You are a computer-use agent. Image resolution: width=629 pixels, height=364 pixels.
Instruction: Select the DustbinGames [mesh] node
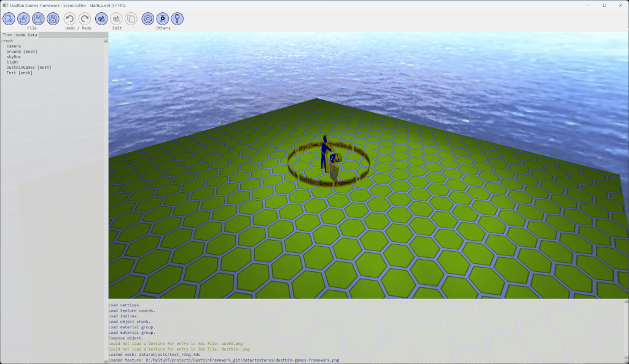[29, 68]
